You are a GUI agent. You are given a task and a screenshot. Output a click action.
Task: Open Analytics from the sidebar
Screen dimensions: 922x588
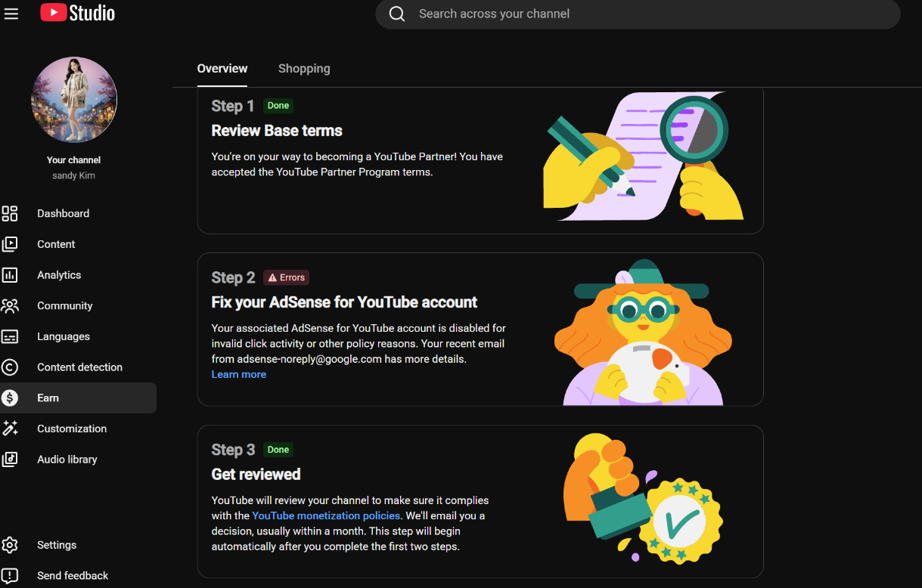[x=79, y=275]
